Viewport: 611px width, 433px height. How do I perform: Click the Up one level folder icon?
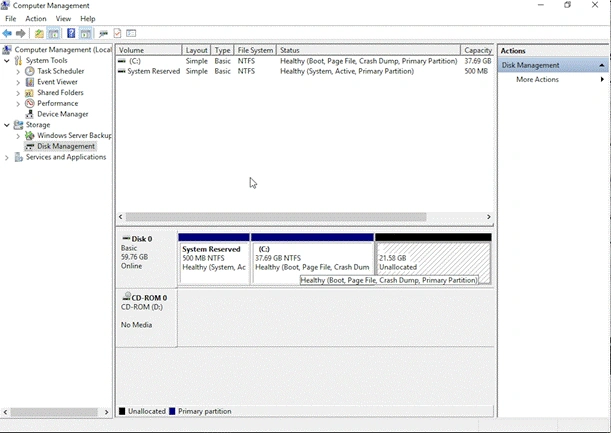(x=39, y=34)
